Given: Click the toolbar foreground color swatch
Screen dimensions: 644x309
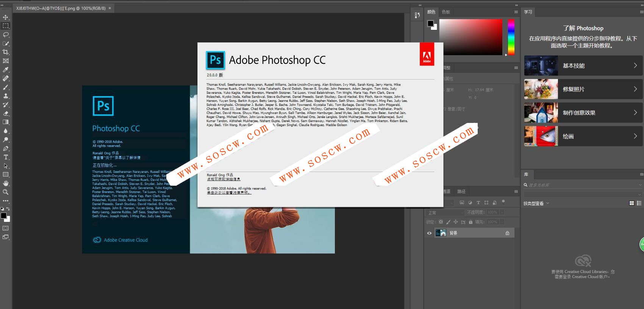Looking at the screenshot, I should pyautogui.click(x=3, y=216).
